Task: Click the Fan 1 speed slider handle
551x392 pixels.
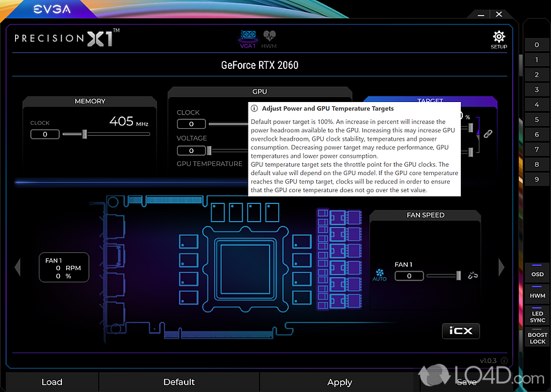Action: pyautogui.click(x=458, y=276)
